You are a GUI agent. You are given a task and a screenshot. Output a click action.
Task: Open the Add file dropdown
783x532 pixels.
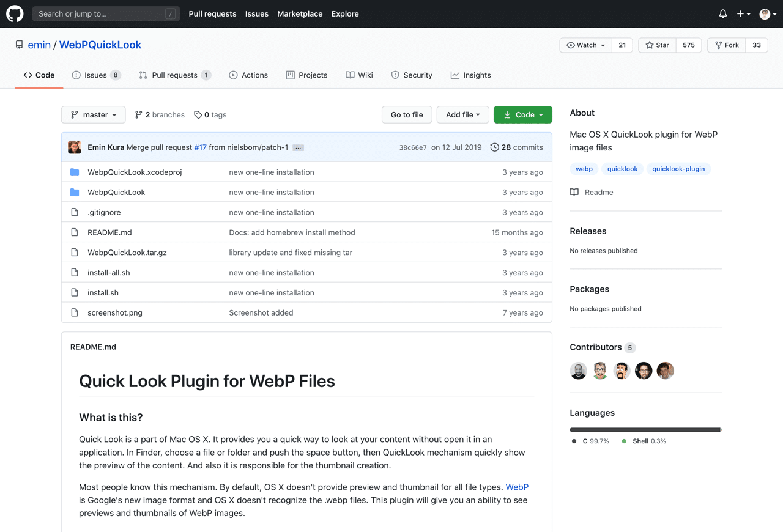coord(462,114)
